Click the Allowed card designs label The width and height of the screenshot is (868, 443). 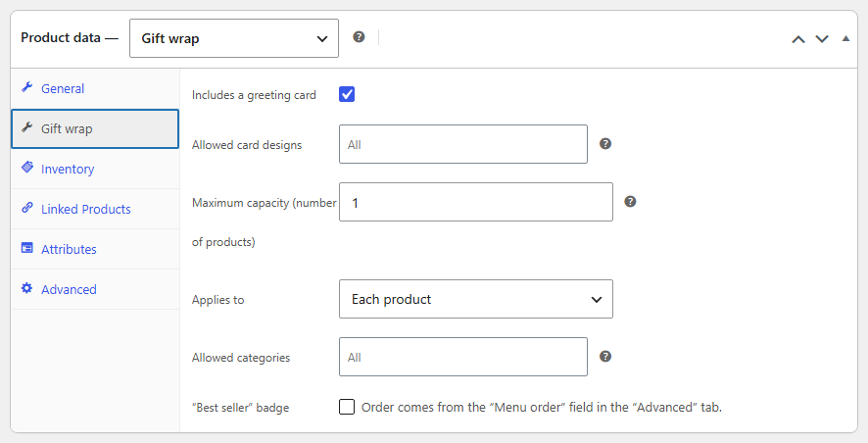pos(247,145)
